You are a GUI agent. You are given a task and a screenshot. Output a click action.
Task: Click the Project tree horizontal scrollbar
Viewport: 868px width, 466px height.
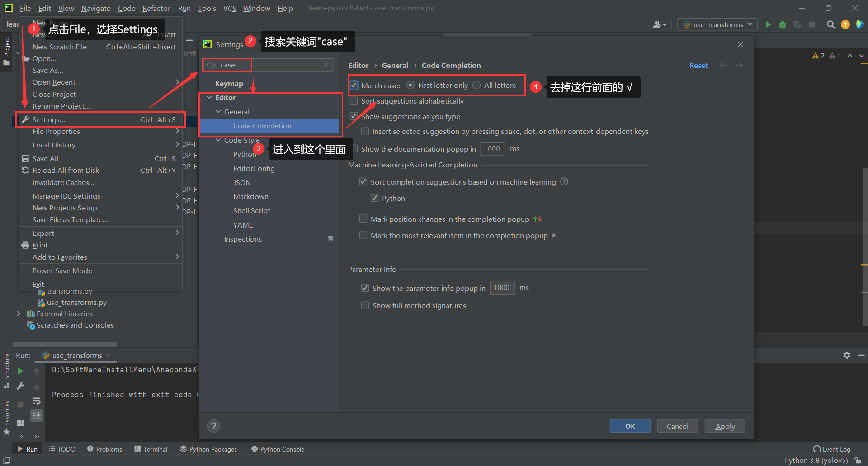tap(65, 344)
